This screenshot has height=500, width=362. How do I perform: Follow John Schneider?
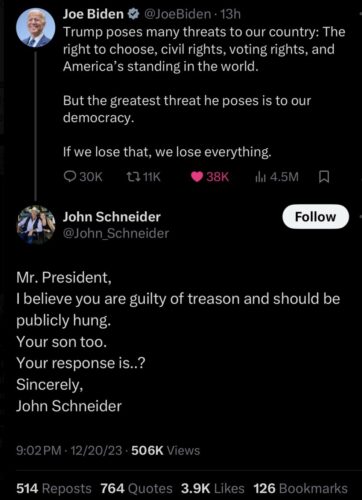point(316,217)
